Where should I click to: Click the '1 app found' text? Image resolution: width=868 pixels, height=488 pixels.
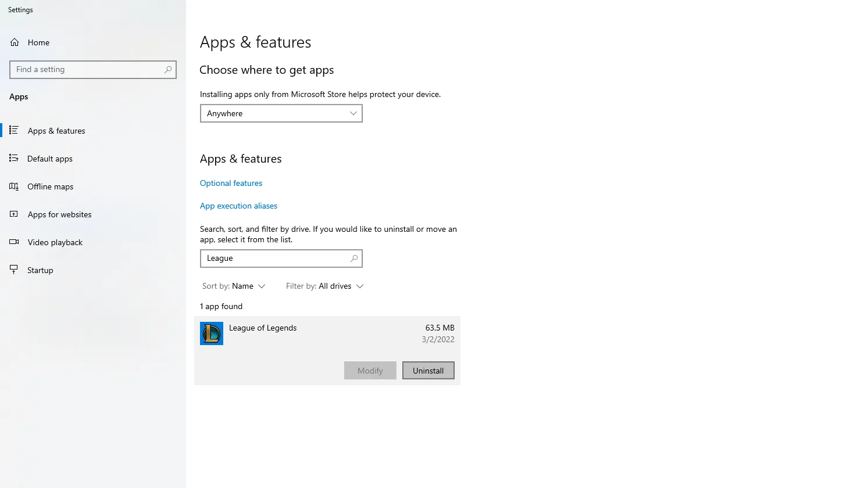click(x=221, y=306)
